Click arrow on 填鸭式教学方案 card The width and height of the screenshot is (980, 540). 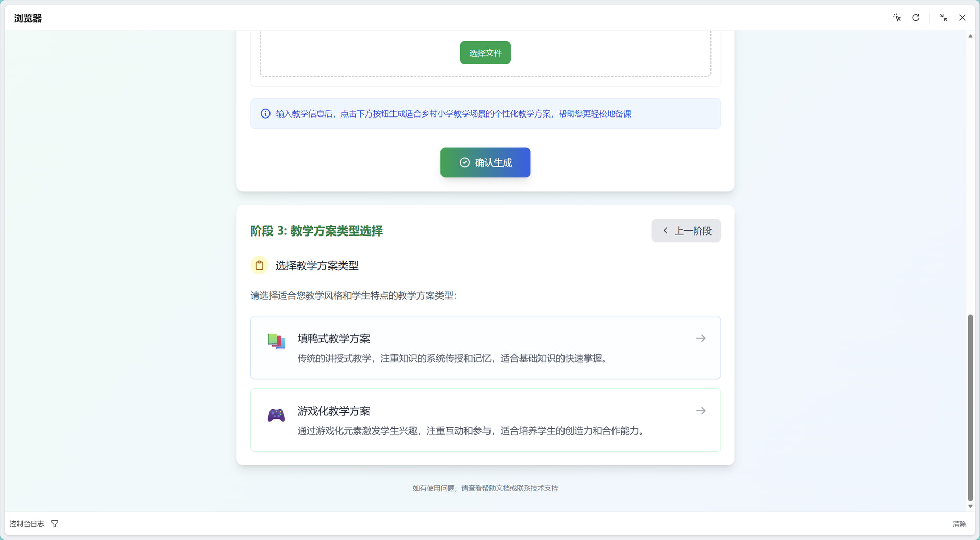pyautogui.click(x=701, y=338)
